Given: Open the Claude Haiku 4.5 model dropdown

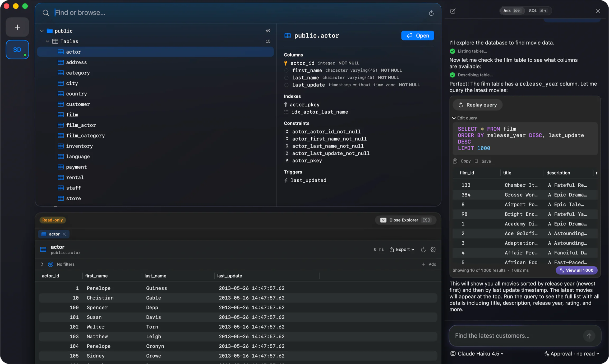Looking at the screenshot, I should click(477, 354).
